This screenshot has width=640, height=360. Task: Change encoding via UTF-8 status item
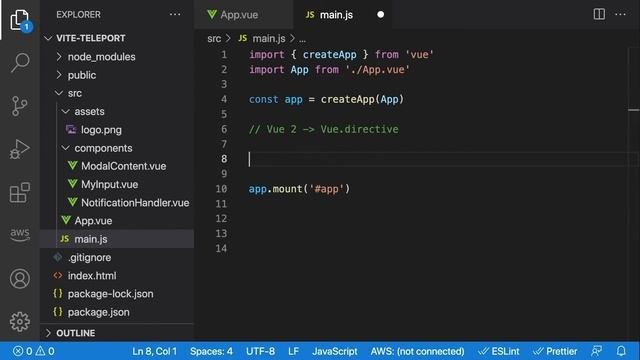click(x=260, y=351)
